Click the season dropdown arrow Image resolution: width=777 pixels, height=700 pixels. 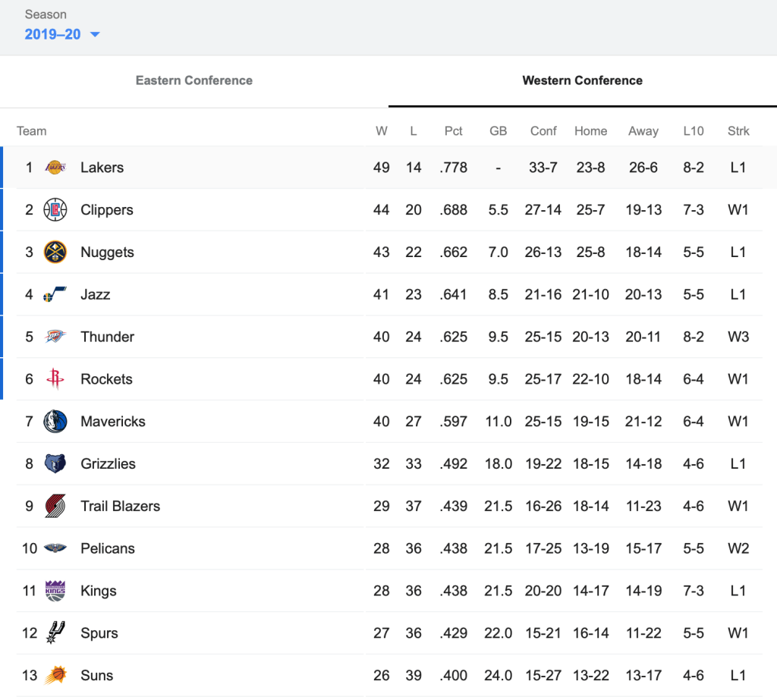(x=95, y=35)
